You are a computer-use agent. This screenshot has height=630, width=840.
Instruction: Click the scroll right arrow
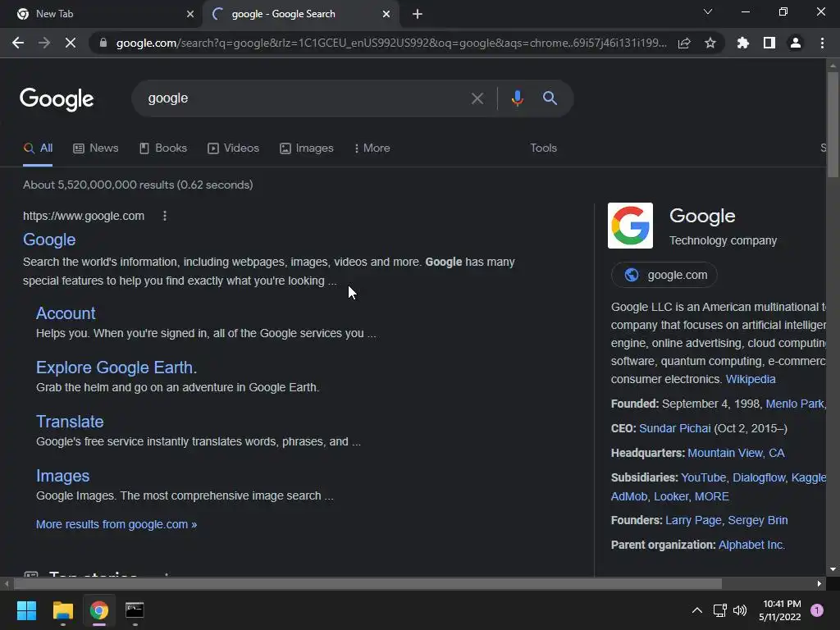[819, 583]
